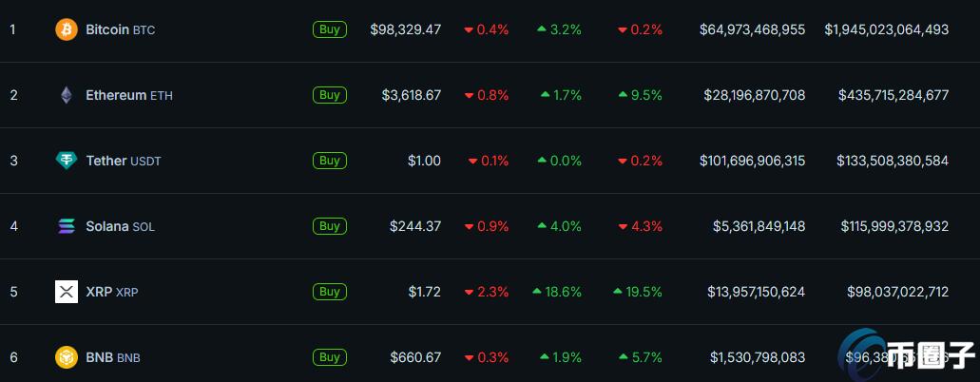Click XRP market cap $98,037,022,712

[893, 292]
